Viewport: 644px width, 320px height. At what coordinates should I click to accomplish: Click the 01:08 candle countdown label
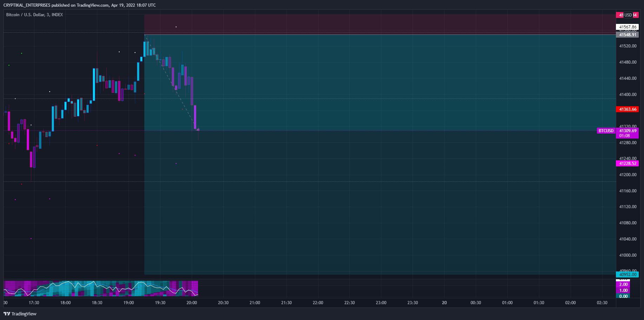click(625, 136)
